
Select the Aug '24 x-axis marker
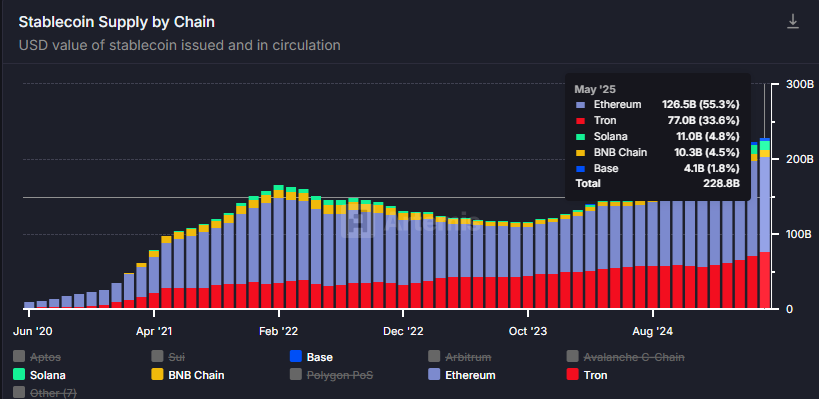coord(653,331)
